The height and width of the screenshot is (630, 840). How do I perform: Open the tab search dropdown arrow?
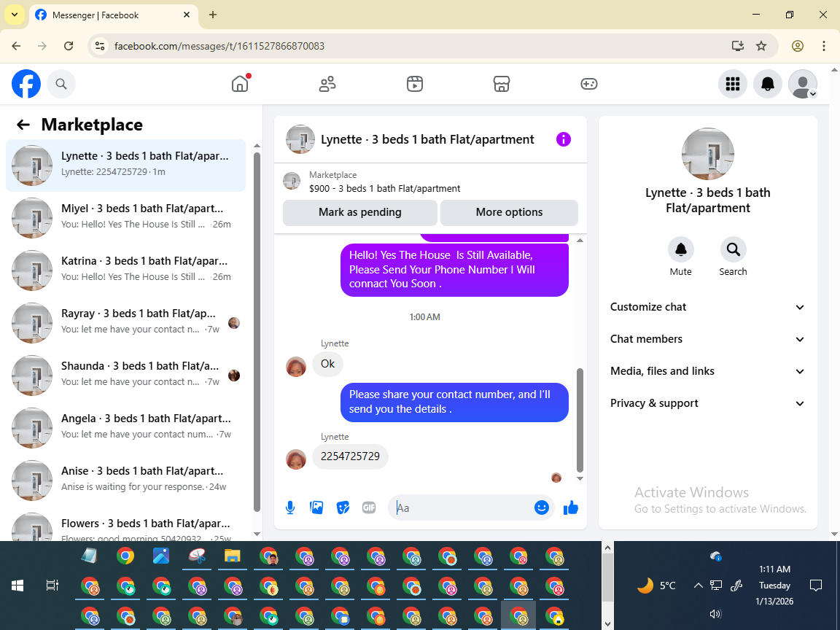coord(15,15)
